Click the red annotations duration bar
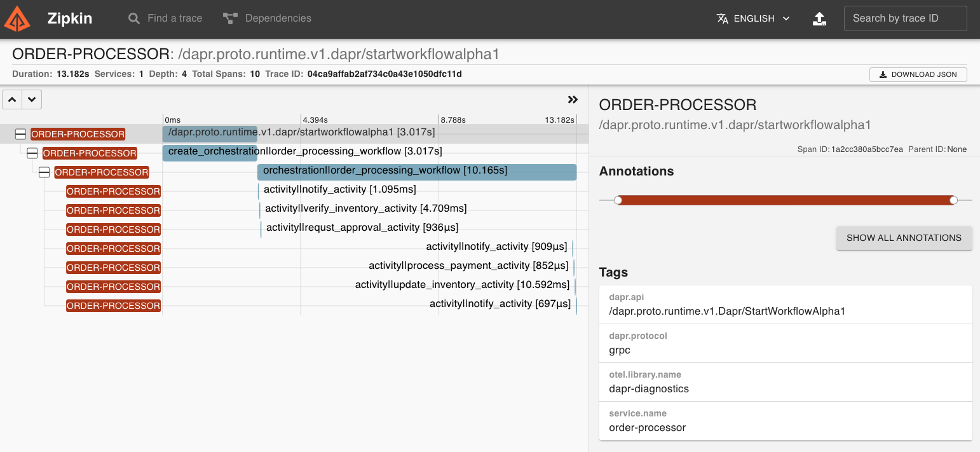The image size is (980, 452). tap(785, 200)
